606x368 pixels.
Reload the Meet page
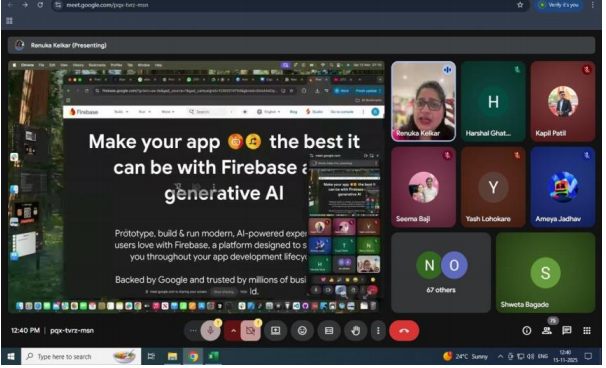[x=40, y=5]
